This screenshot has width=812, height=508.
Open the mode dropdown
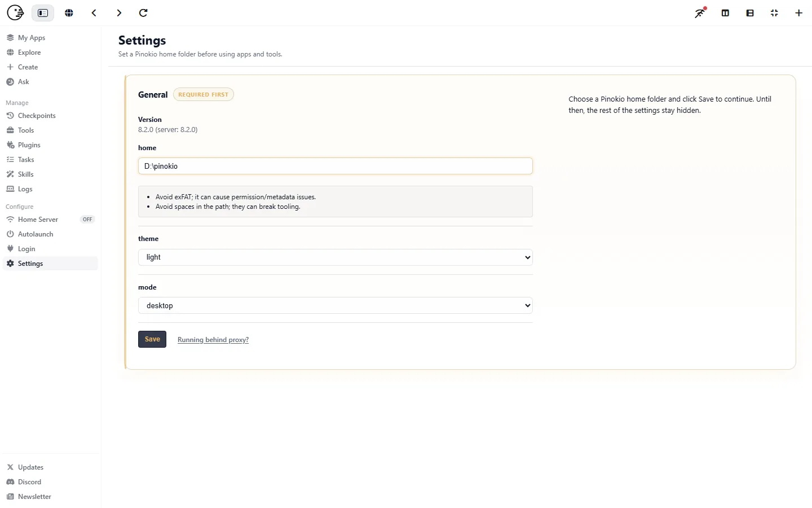coord(336,305)
